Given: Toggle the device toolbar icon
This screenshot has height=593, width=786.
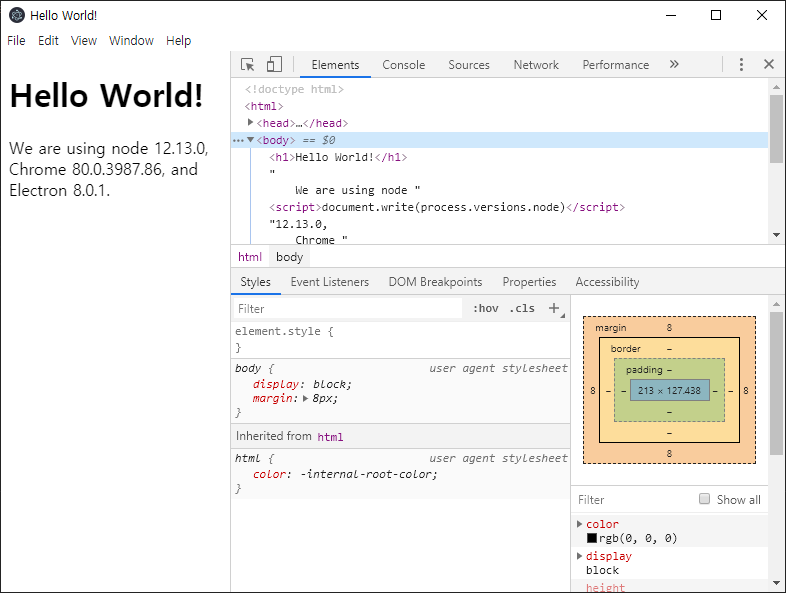Looking at the screenshot, I should click(x=274, y=64).
